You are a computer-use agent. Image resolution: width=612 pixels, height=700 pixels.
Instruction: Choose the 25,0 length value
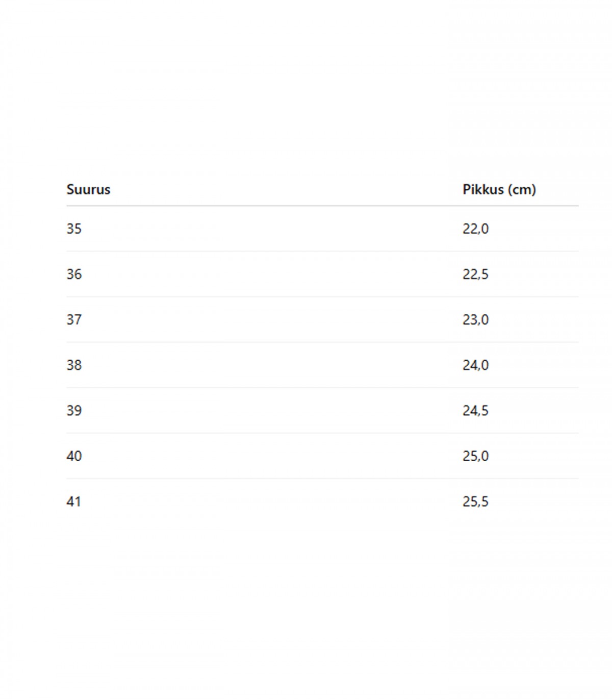pyautogui.click(x=475, y=456)
